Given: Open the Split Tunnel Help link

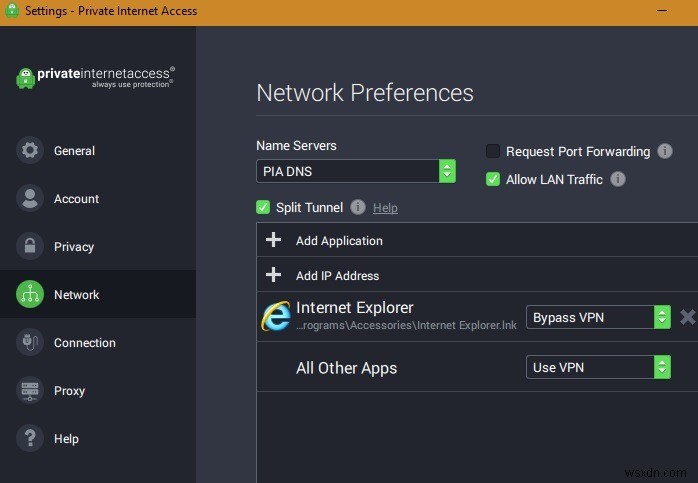Looking at the screenshot, I should [385, 208].
